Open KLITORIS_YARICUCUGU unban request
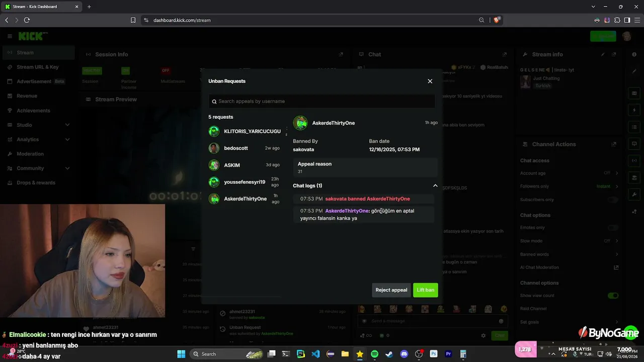The image size is (644, 362). [x=245, y=131]
